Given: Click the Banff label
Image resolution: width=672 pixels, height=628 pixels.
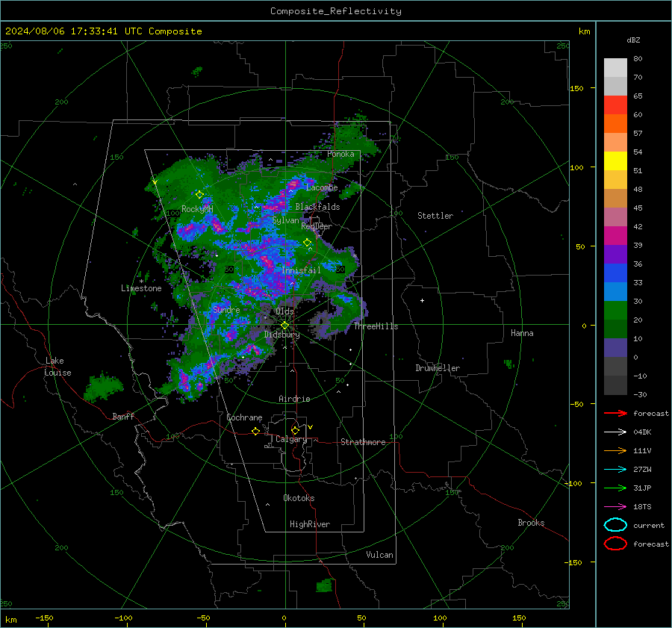Looking at the screenshot, I should pyautogui.click(x=123, y=416).
